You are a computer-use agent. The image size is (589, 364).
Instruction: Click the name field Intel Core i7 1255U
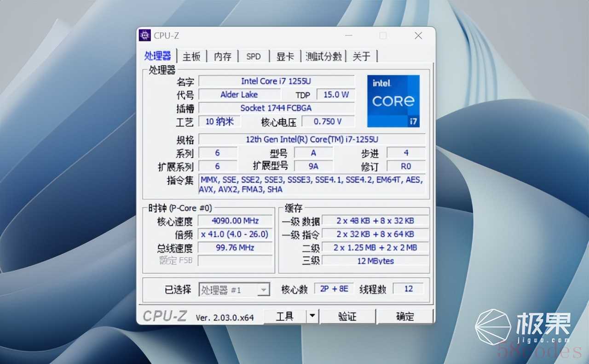[x=276, y=81]
